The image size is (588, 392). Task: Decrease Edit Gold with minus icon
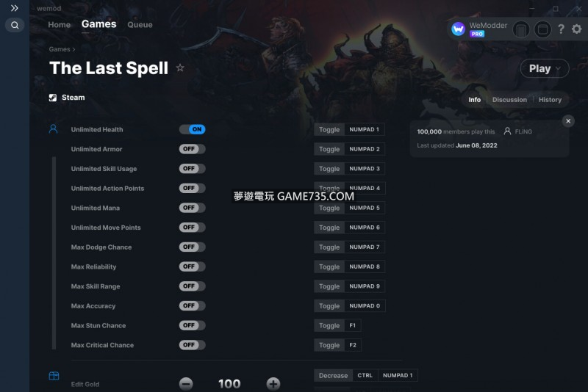tap(186, 383)
